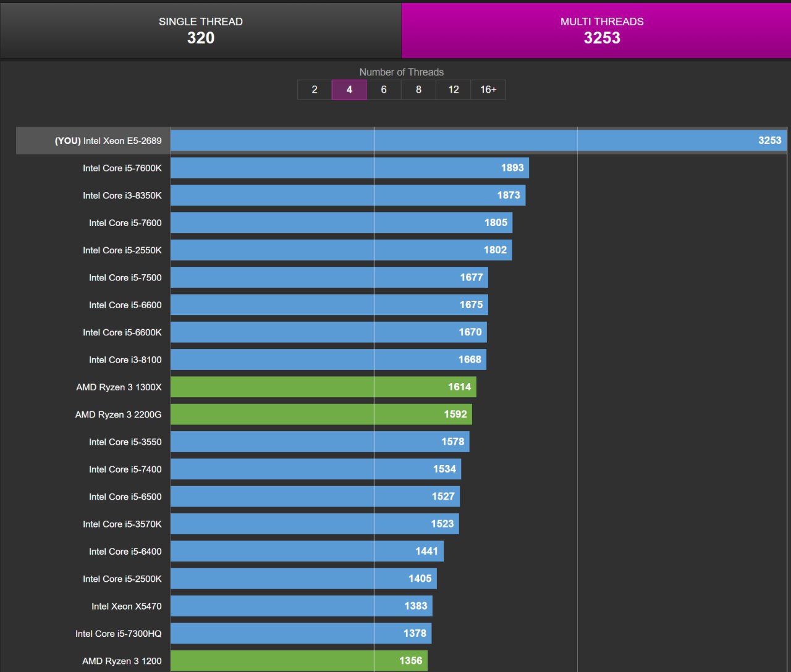Select the Multi Threads tab
This screenshot has height=672, width=791.
tap(596, 30)
